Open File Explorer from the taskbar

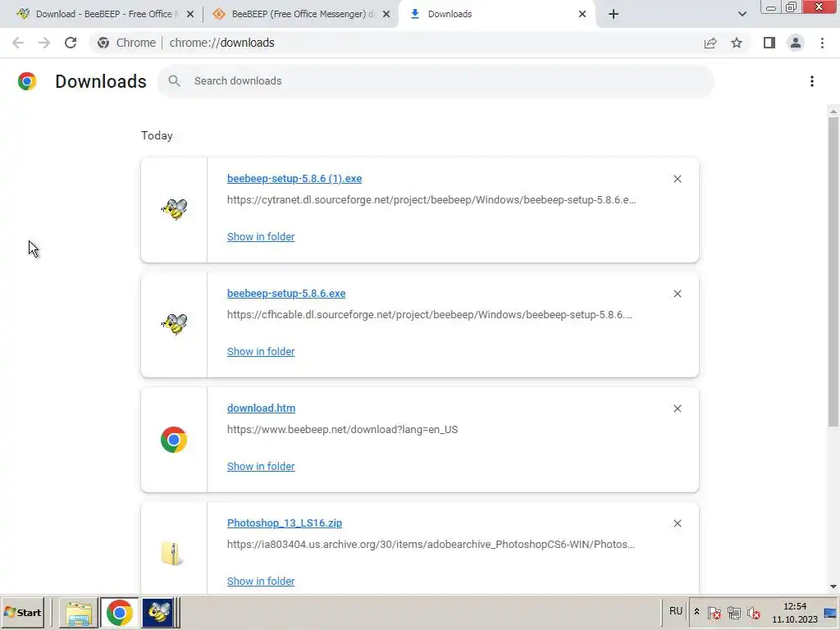tap(78, 613)
